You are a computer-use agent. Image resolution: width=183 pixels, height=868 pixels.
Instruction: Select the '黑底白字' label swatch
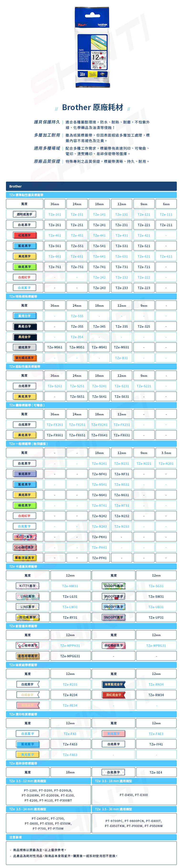(x=25, y=327)
